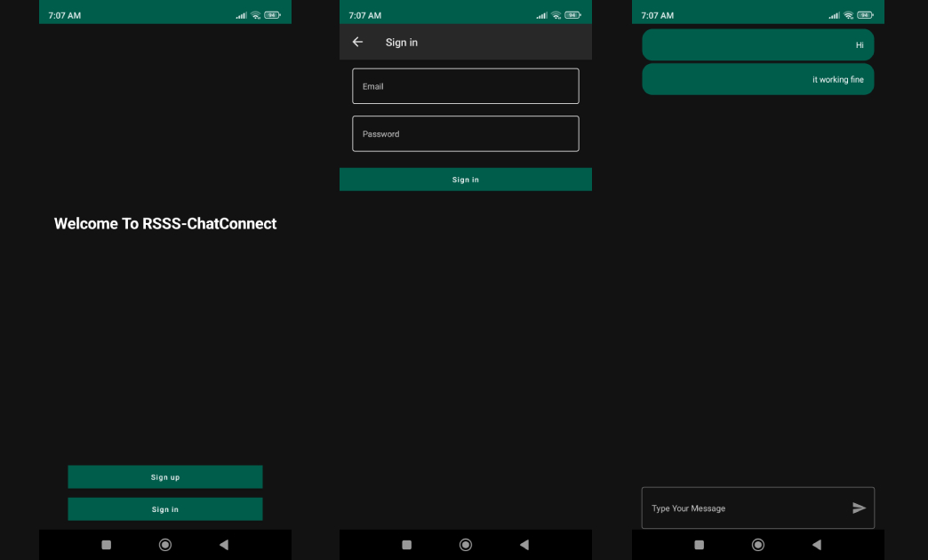Tap the battery indicator in the status bar
The image size is (928, 560).
click(271, 13)
